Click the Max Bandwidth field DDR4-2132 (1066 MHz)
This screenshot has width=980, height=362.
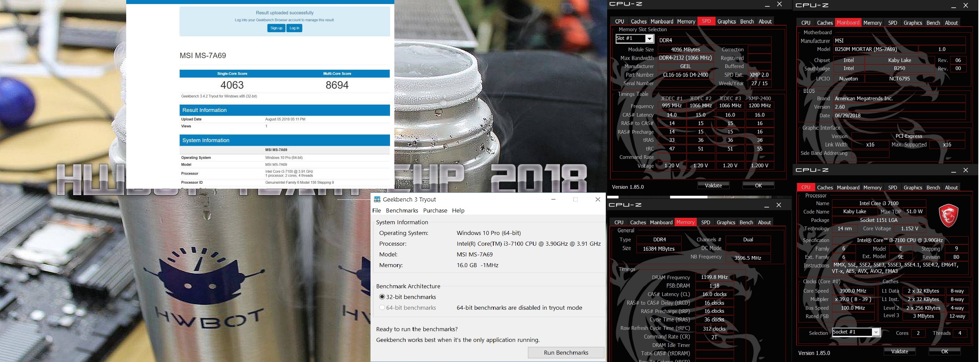click(x=685, y=58)
